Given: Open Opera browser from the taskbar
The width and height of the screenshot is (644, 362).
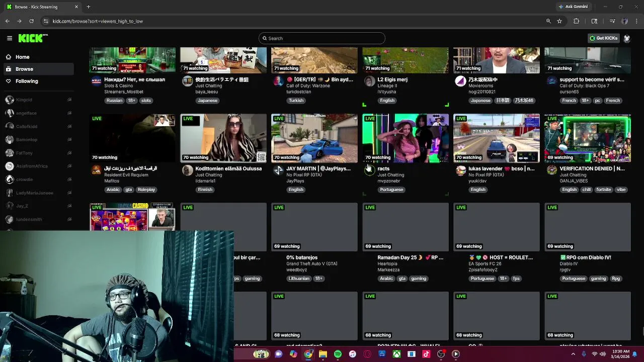Looking at the screenshot, I should pos(367,354).
